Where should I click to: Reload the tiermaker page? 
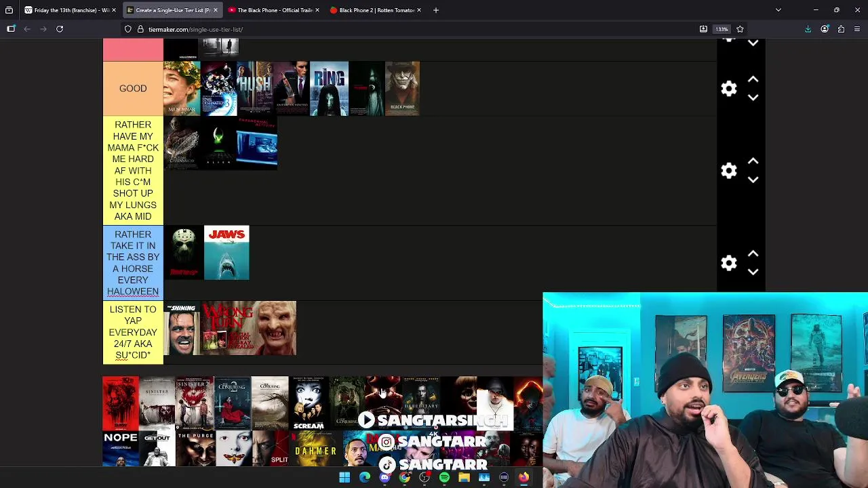pos(60,29)
